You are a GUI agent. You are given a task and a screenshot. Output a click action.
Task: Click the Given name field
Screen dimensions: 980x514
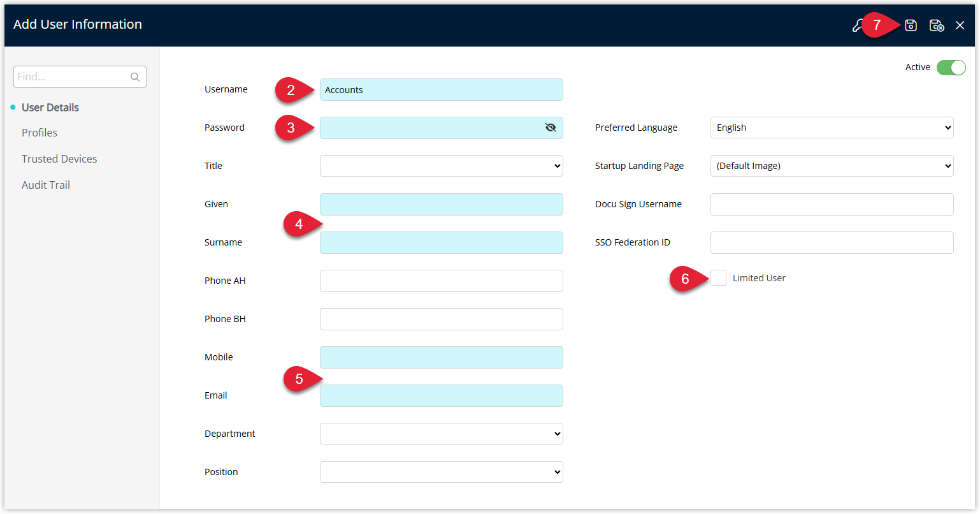[x=442, y=204]
